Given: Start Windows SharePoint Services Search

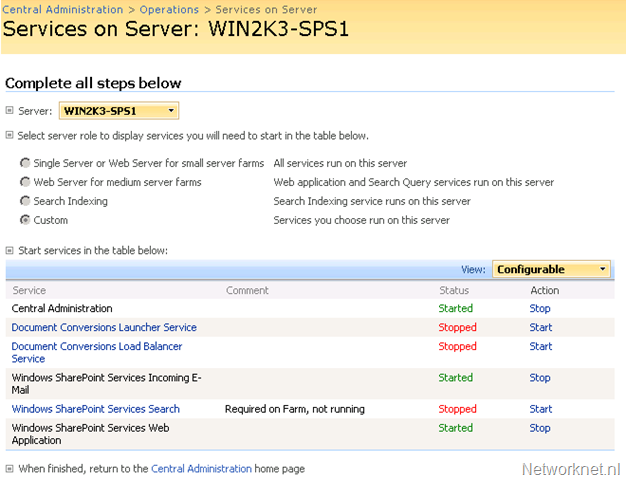Looking at the screenshot, I should [x=541, y=409].
